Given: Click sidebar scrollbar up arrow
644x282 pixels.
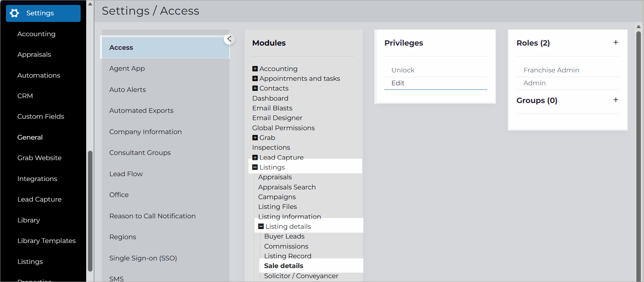Looking at the screenshot, I should (x=90, y=4).
